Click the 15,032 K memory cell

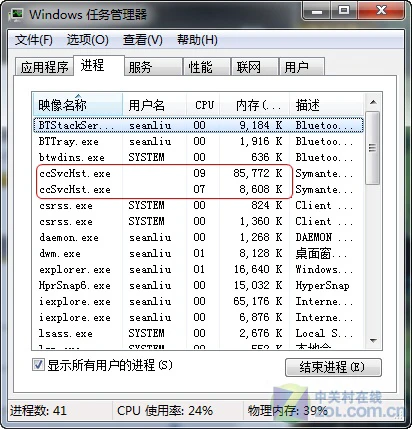pos(258,285)
